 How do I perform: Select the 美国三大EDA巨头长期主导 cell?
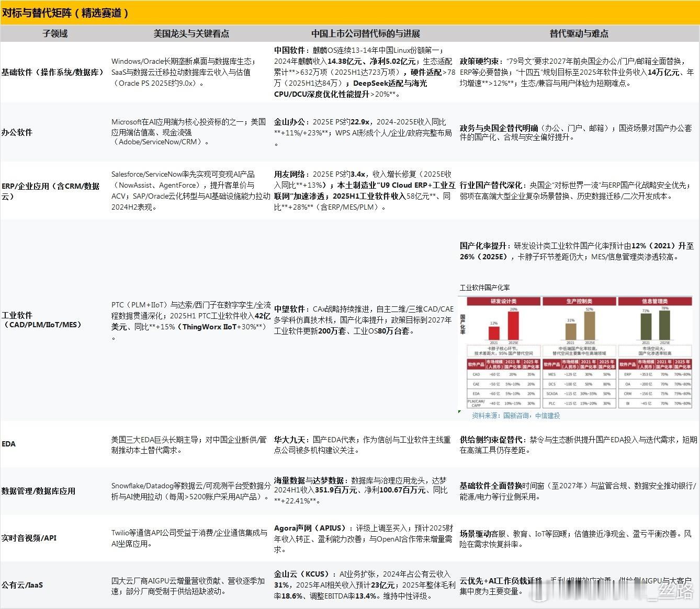pyautogui.click(x=188, y=444)
